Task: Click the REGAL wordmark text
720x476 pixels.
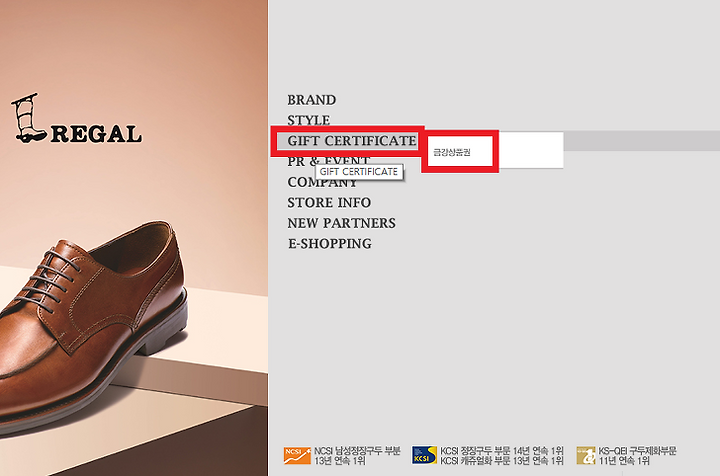Action: [x=96, y=134]
